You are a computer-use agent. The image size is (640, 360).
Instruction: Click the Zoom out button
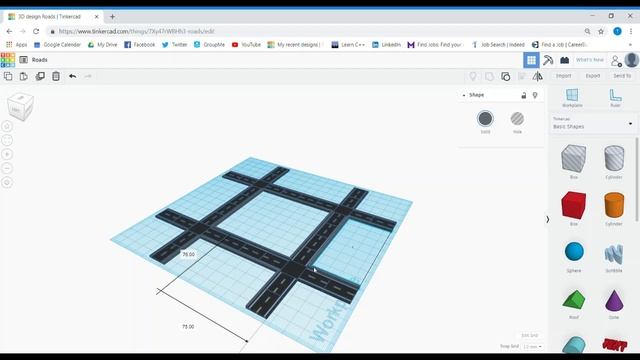tap(7, 168)
